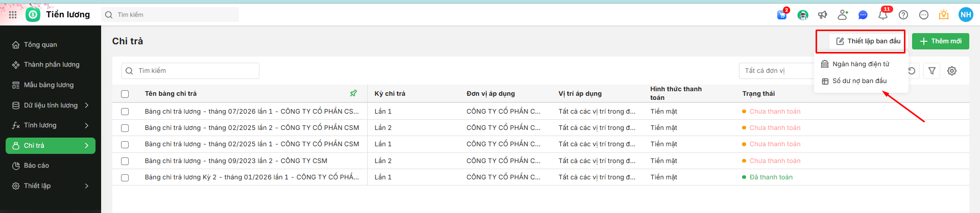Click the megaphone announcements icon
Screen dimensions: 980x213
pyautogui.click(x=822, y=15)
